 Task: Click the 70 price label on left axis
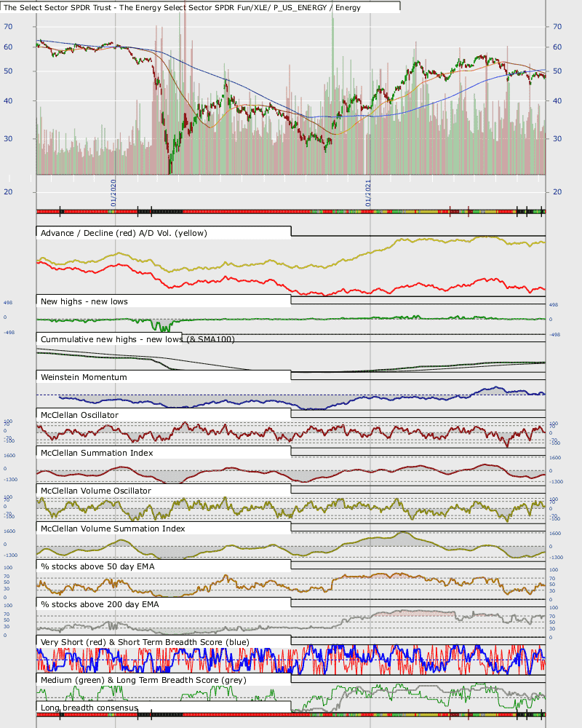pyautogui.click(x=8, y=26)
